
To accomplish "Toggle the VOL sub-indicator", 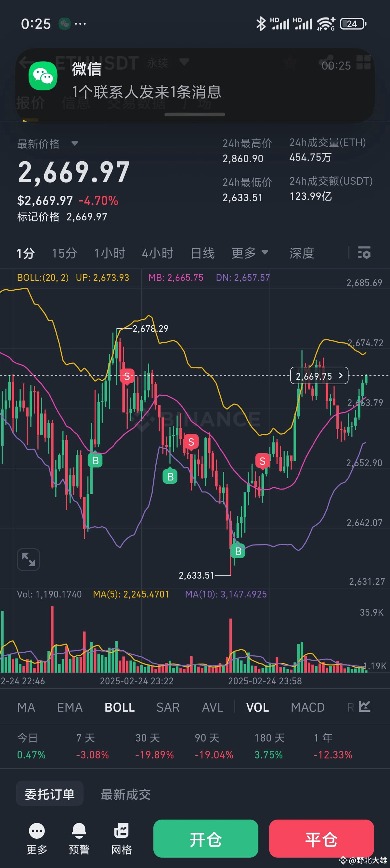I will 257,707.
